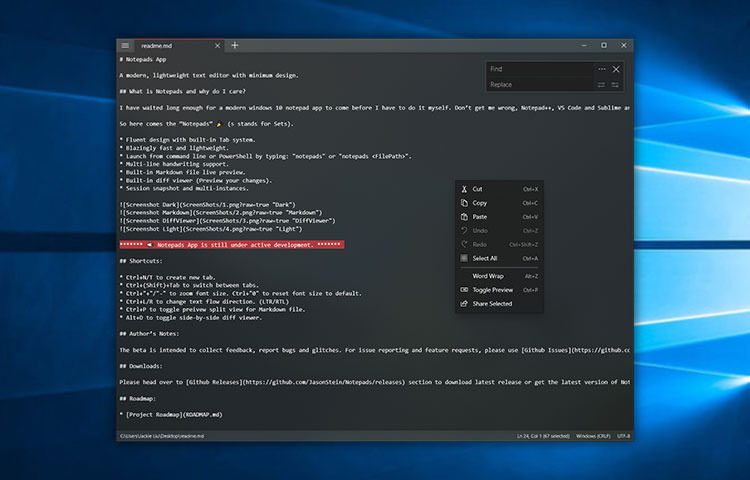Click the Select All icon
The image size is (750, 480).
pos(463,258)
